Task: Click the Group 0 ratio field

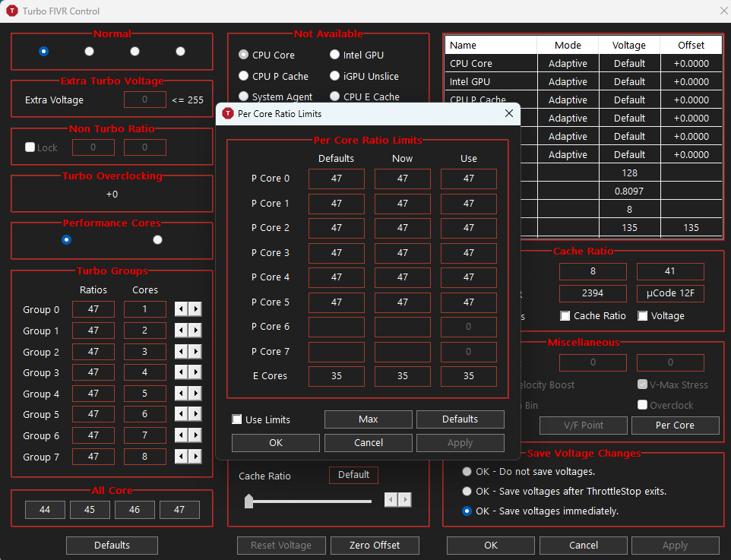Action: [x=93, y=309]
